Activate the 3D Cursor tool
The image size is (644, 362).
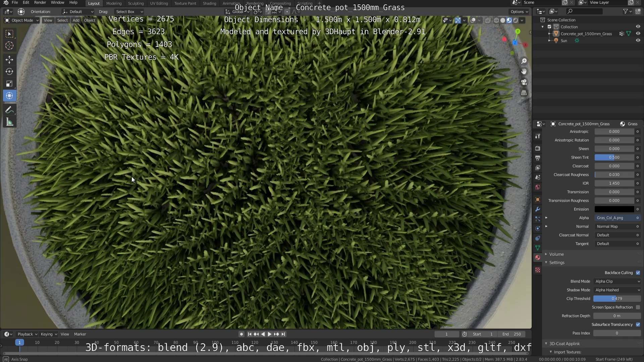pos(9,46)
